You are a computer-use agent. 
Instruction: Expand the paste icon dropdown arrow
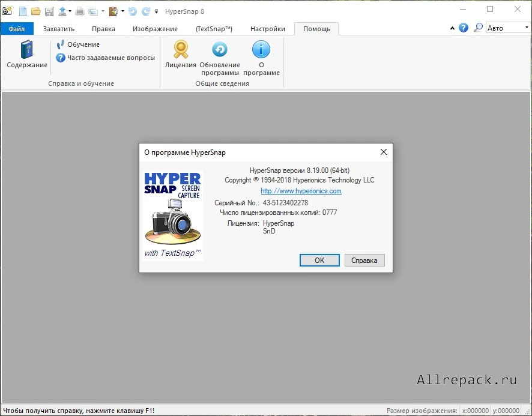coord(122,11)
